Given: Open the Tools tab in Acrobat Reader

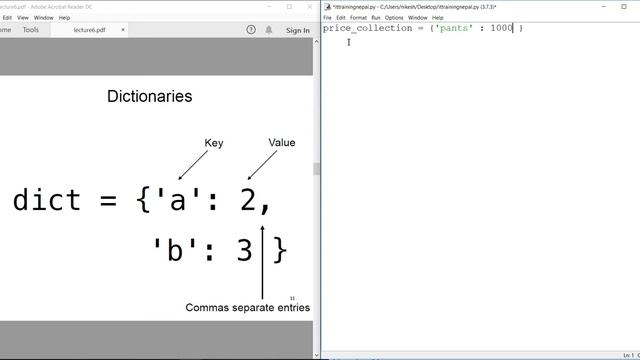Looking at the screenshot, I should [31, 30].
